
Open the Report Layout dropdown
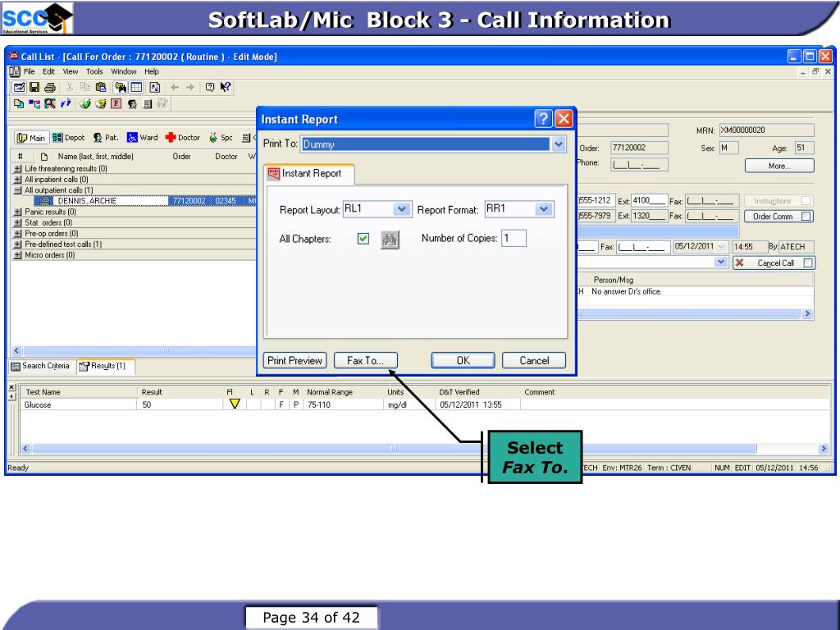pos(402,209)
